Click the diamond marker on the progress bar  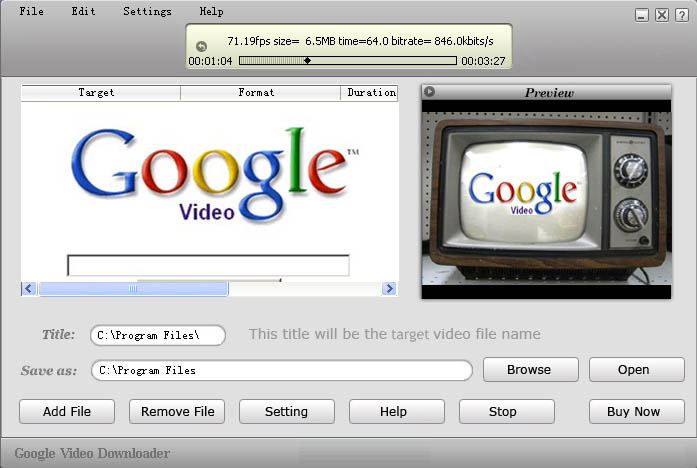(307, 61)
